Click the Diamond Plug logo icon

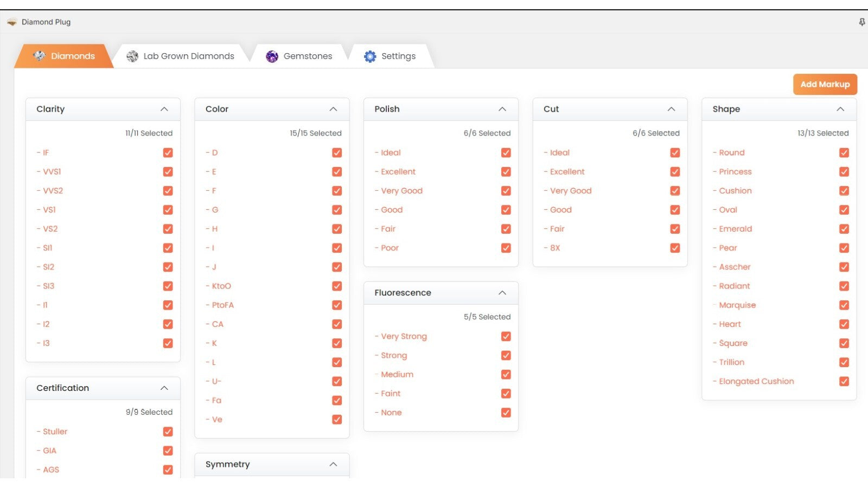[x=12, y=22]
